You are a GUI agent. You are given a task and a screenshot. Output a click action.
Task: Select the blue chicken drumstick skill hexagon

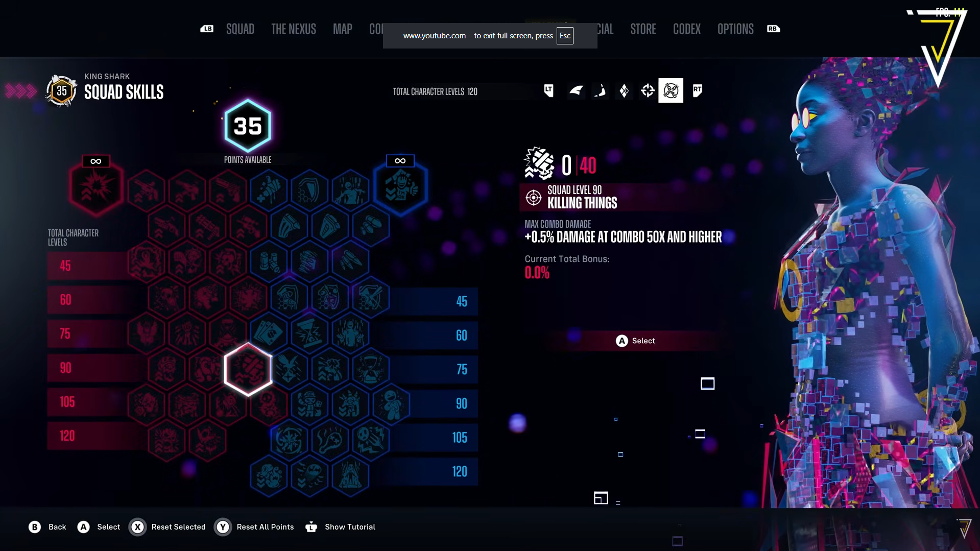[x=330, y=440]
